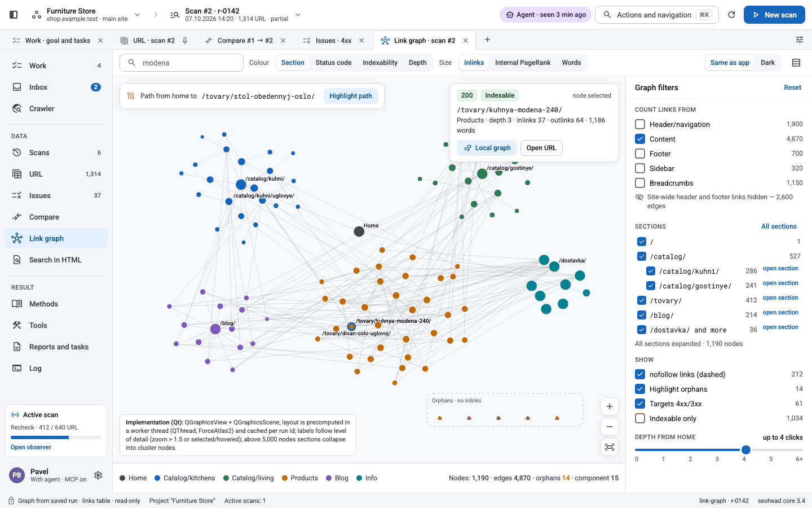
Task: Switch to Work · goal and tasks tab
Action: pyautogui.click(x=58, y=41)
